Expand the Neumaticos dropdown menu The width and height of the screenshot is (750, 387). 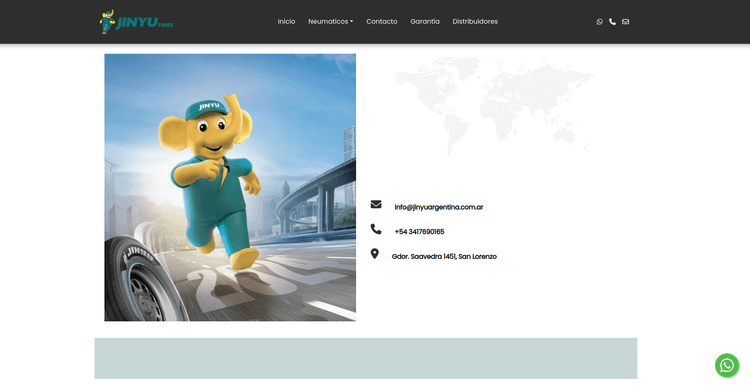331,22
